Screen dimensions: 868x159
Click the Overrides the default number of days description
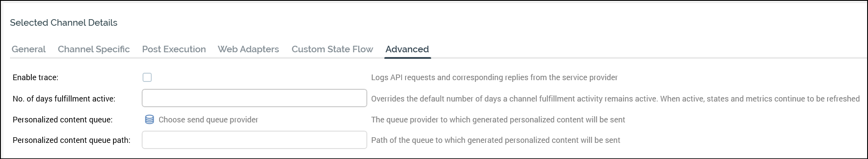[615, 99]
